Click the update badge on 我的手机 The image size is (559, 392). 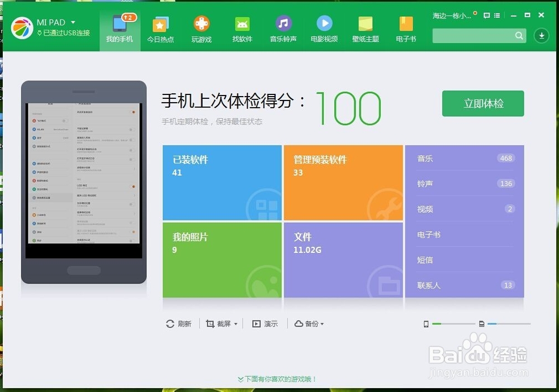[129, 17]
